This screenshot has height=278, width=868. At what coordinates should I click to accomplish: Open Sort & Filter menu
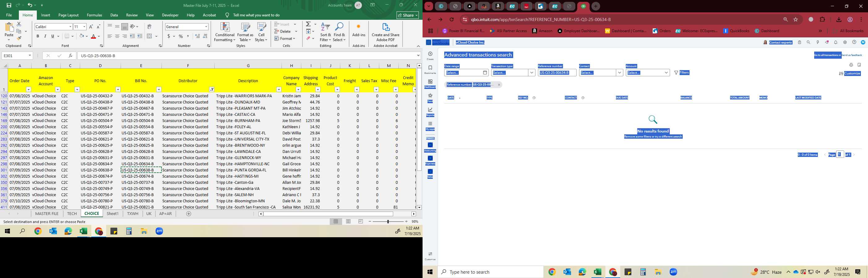[325, 32]
